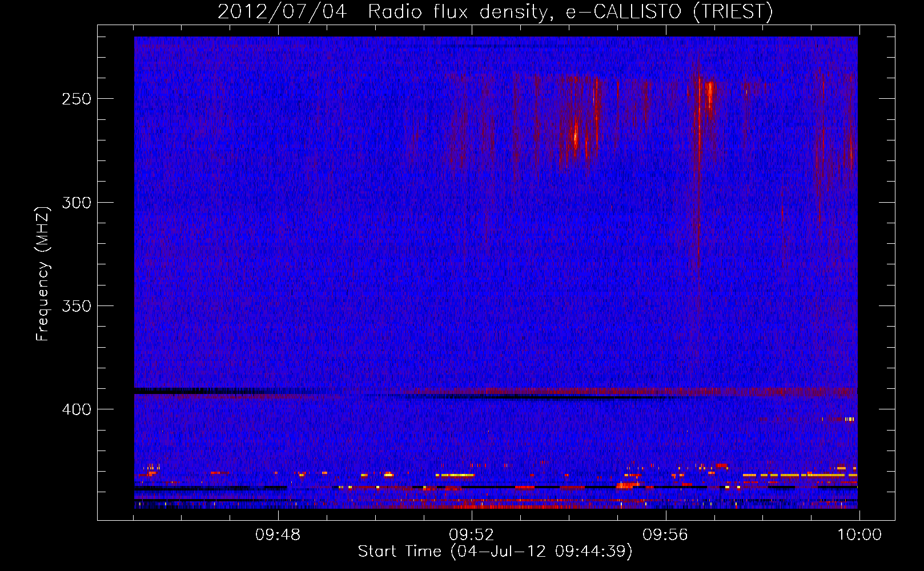Click the 09:52 time tick label
924x571 pixels.
pyautogui.click(x=471, y=535)
